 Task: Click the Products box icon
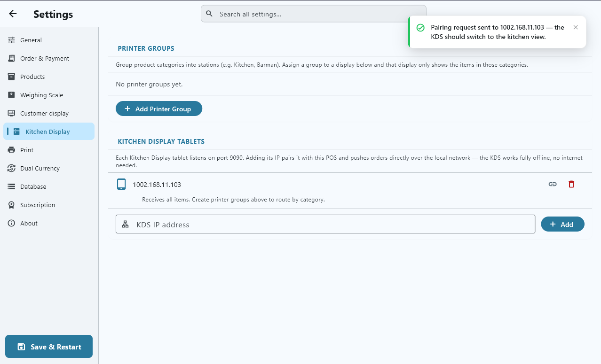(12, 77)
